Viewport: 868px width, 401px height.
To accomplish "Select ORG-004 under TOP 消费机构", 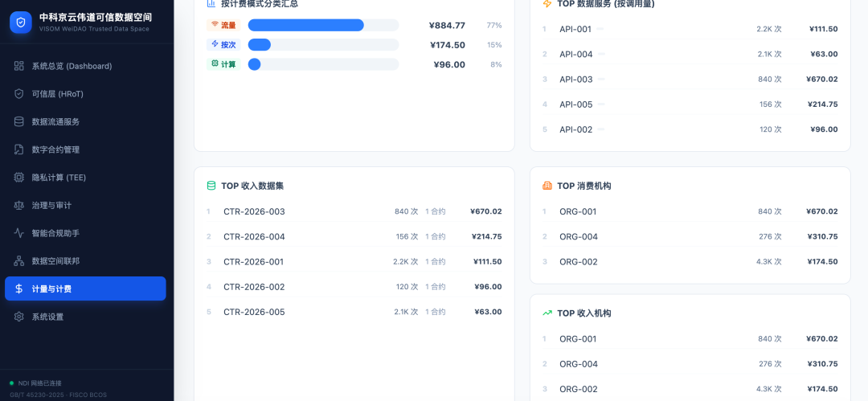I will click(690, 236).
